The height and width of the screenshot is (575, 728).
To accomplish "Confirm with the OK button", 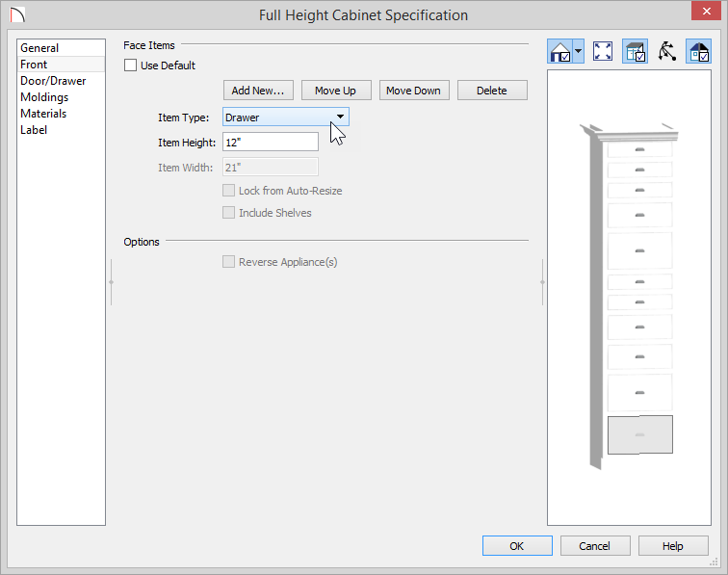I will pos(517,546).
